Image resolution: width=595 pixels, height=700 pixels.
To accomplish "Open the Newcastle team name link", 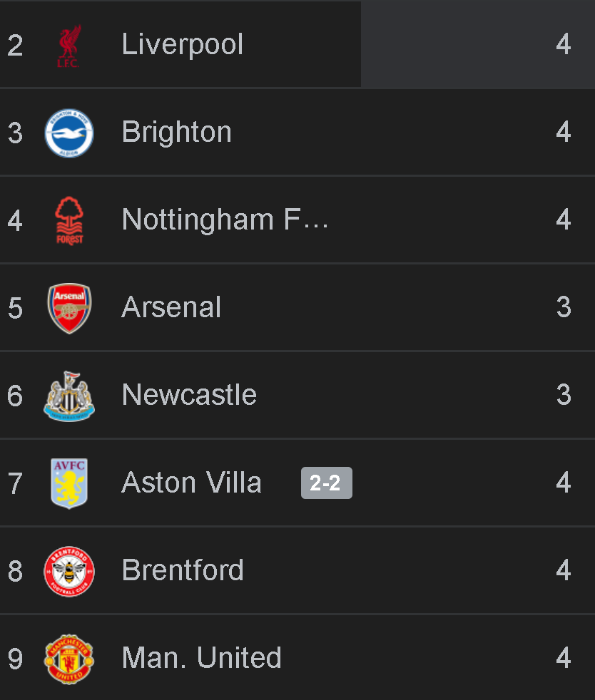I will pos(189,395).
